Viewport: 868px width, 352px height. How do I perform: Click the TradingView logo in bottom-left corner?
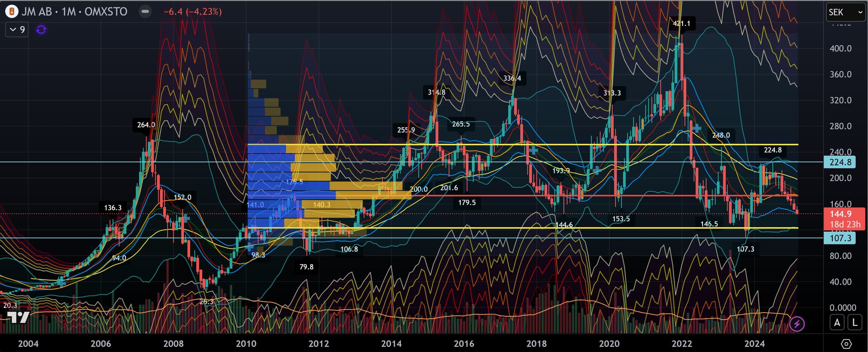click(19, 318)
